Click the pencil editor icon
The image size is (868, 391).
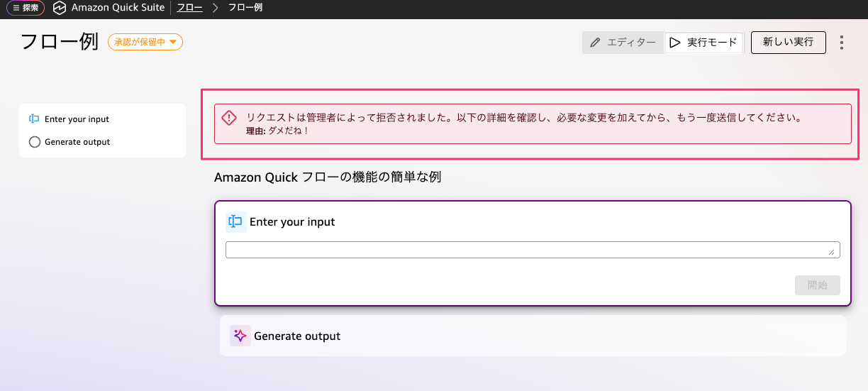(595, 43)
